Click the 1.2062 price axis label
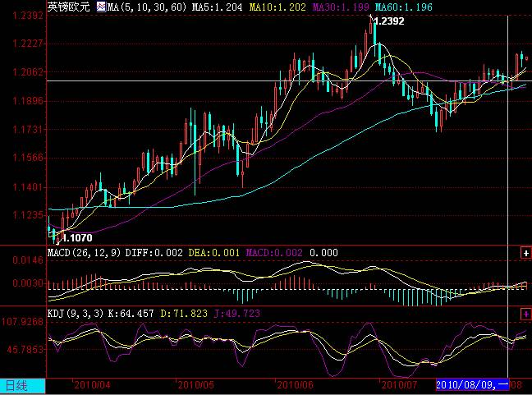The width and height of the screenshot is (532, 395). (x=28, y=72)
